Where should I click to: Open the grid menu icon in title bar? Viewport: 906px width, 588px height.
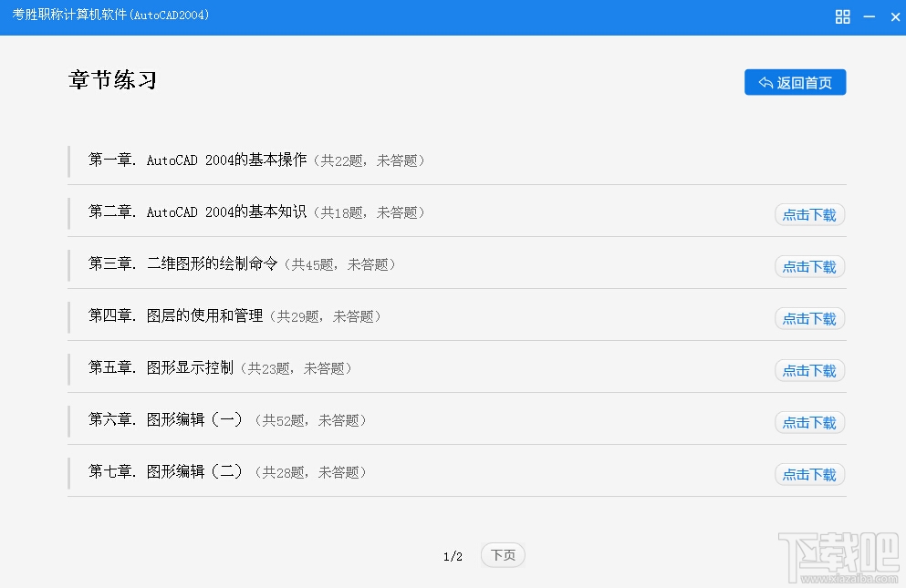tap(842, 16)
